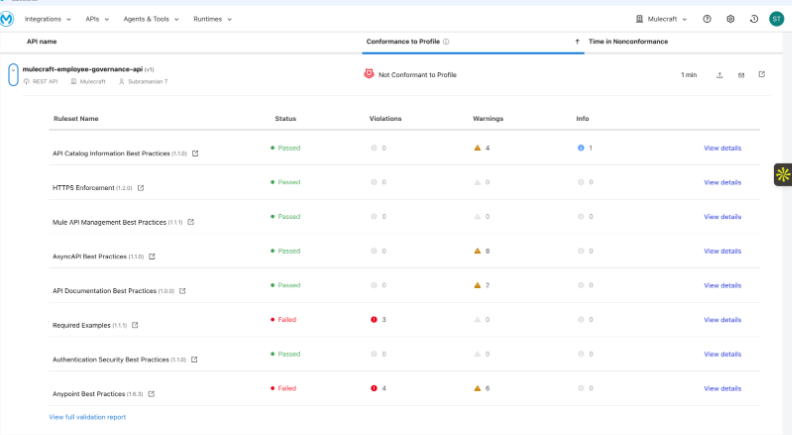Open the APIs menu
Viewport: 792px width, 435px height.
(98, 19)
